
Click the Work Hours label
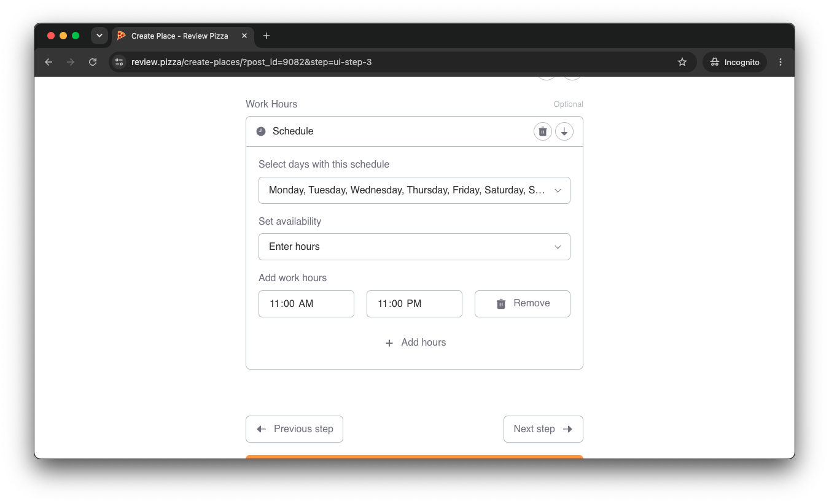(x=271, y=104)
